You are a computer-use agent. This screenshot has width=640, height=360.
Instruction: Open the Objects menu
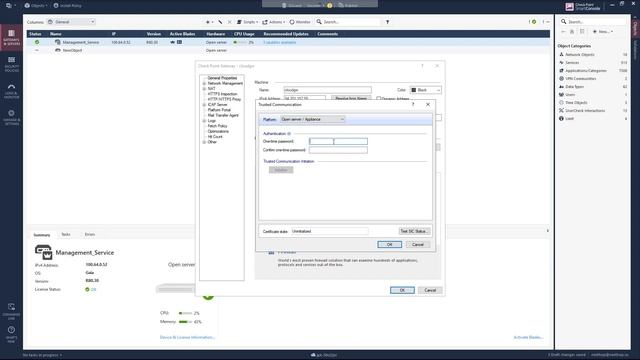(36, 6)
